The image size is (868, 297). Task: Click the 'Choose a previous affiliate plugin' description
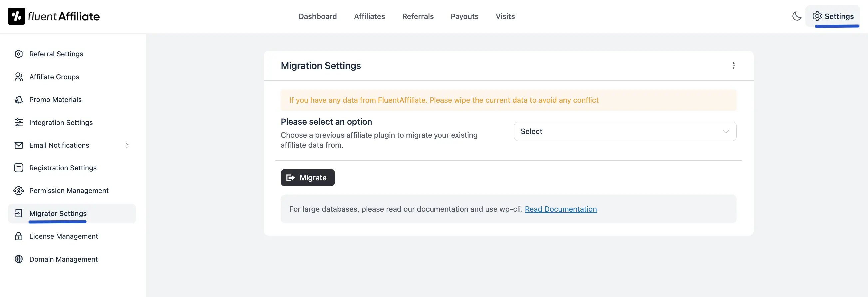click(379, 140)
